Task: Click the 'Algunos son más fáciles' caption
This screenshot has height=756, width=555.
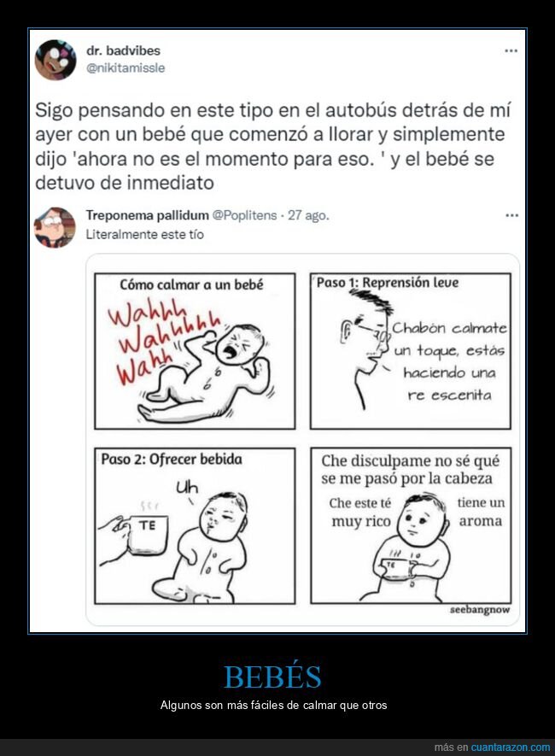Action: tap(273, 705)
